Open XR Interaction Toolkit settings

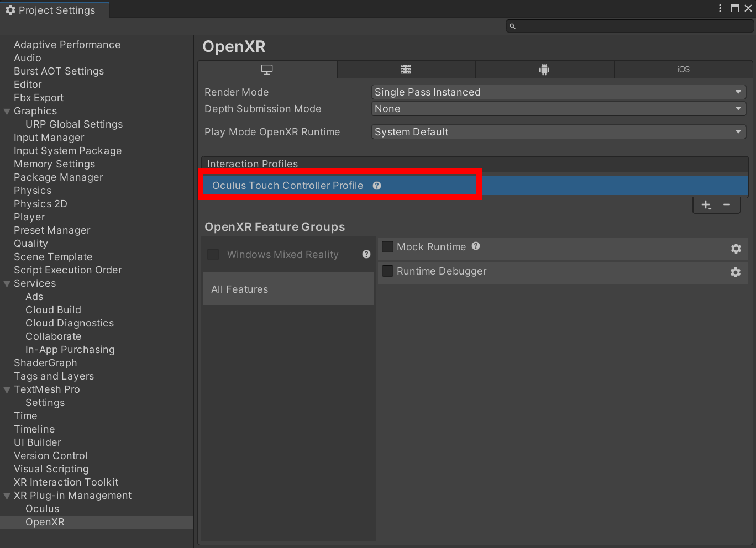point(66,482)
